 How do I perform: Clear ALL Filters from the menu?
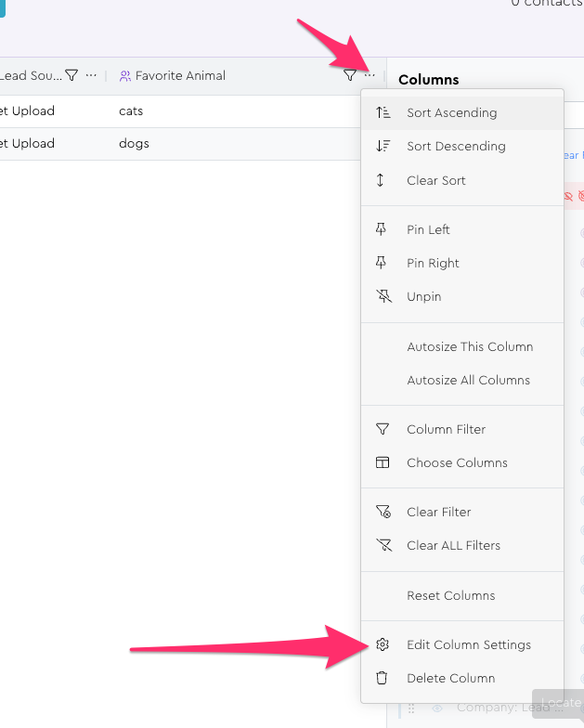453,546
